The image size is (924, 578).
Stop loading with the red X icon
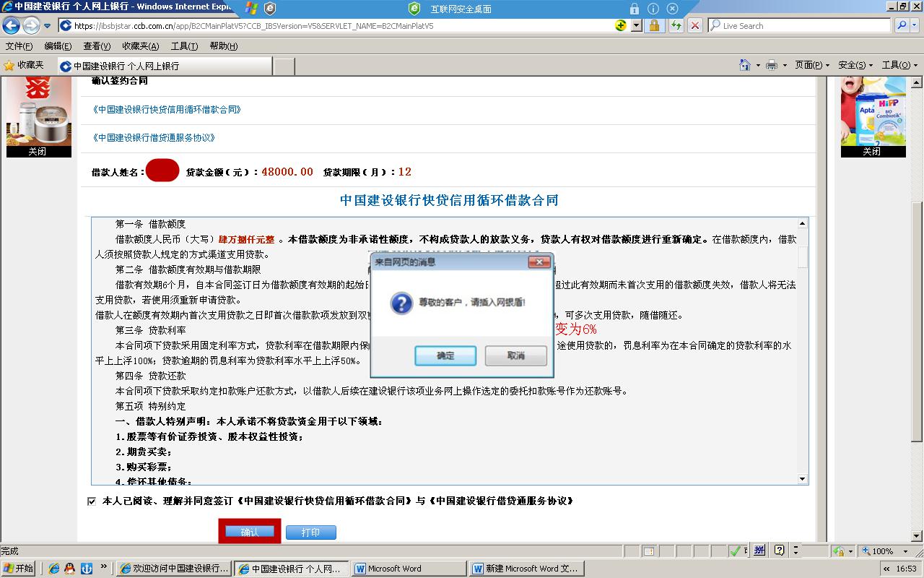694,25
